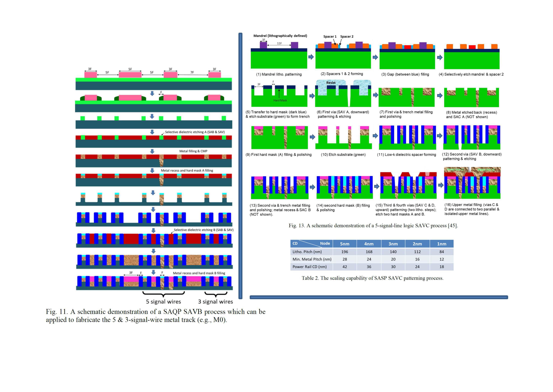The width and height of the screenshot is (553, 392).
Task: Click 'Selective dielectric etching B (SAB & SAV)' label
Action: coord(204,230)
